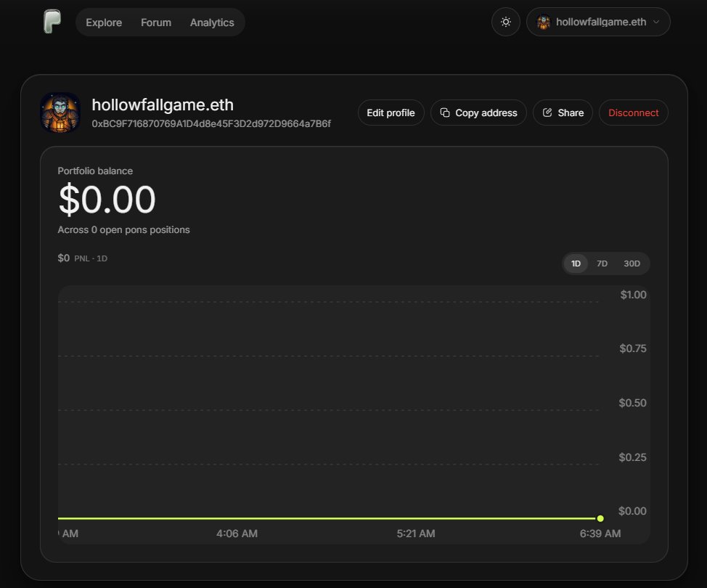The image size is (707, 588).
Task: Switch chart range to 30D
Action: (x=632, y=264)
